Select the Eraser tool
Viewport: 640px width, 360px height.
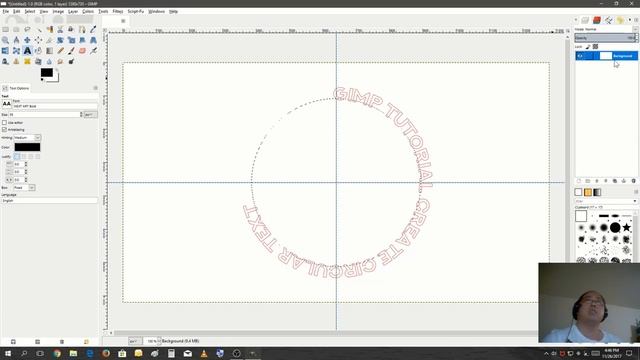pos(82,51)
